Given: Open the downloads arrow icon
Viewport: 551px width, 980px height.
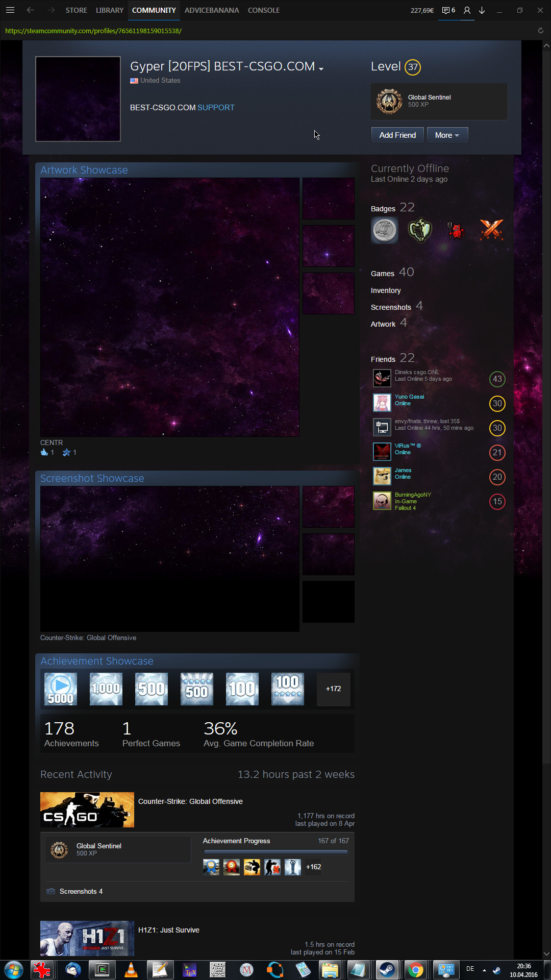Looking at the screenshot, I should coord(482,10).
